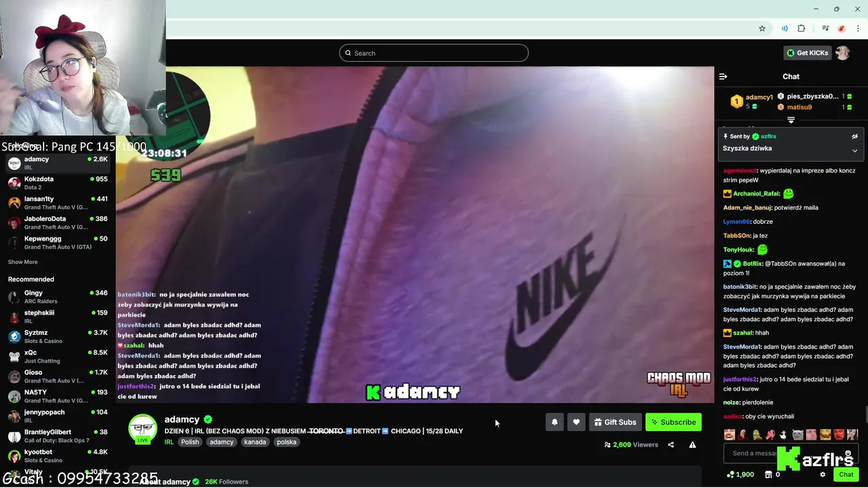This screenshot has height=488, width=868.
Task: Hide the pinned message with the crossed-eye icon
Action: point(854,136)
